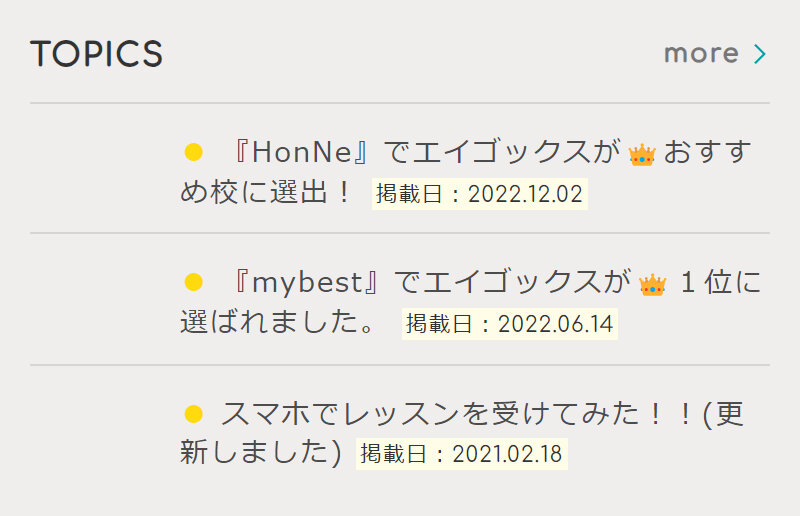This screenshot has height=516, width=800.
Task: Click the teal chevron arrow beside more
Action: coord(759,53)
